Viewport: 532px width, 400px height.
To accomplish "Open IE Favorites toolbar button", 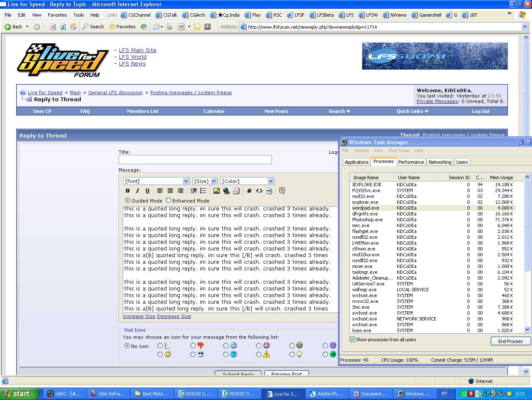I will pyautogui.click(x=122, y=27).
